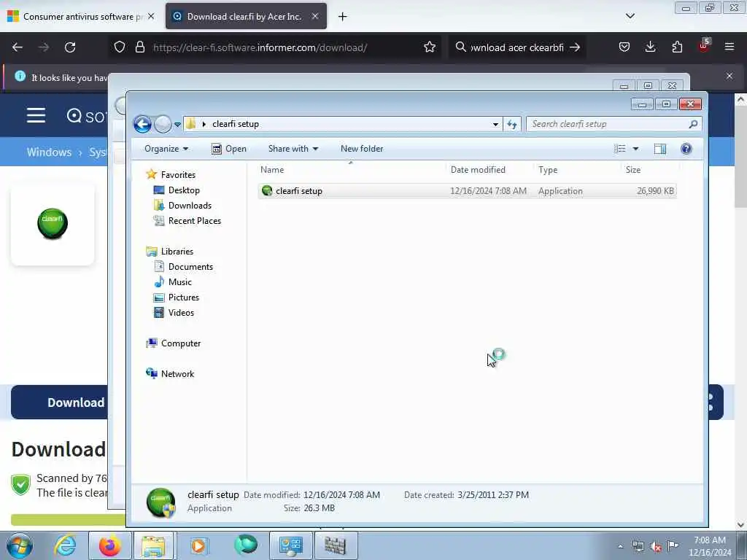Reload the page in Firefox
The image size is (747, 560).
pyautogui.click(x=70, y=47)
